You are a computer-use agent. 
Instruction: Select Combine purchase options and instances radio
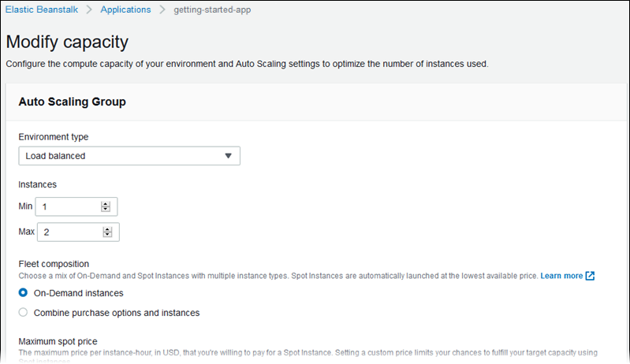coord(24,313)
